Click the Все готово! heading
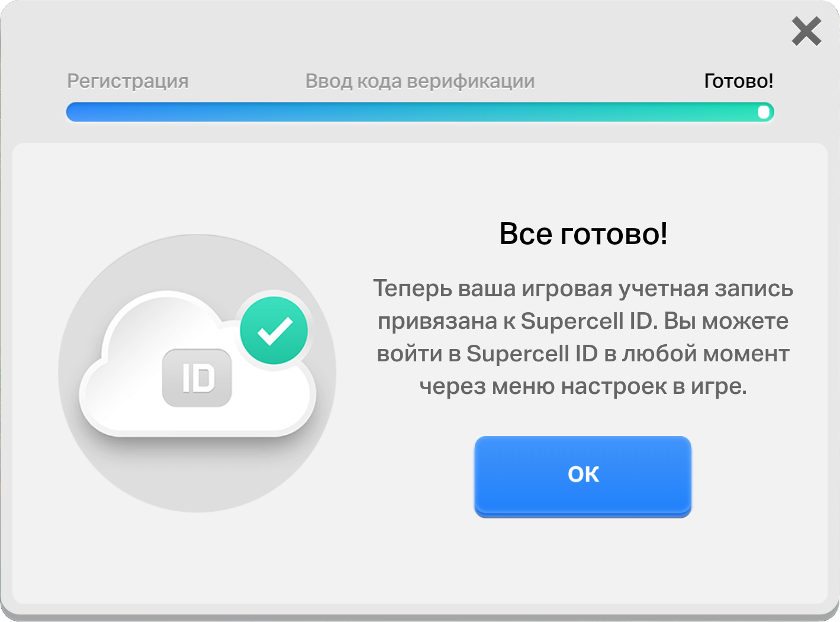This screenshot has height=622, width=840. 583,233
